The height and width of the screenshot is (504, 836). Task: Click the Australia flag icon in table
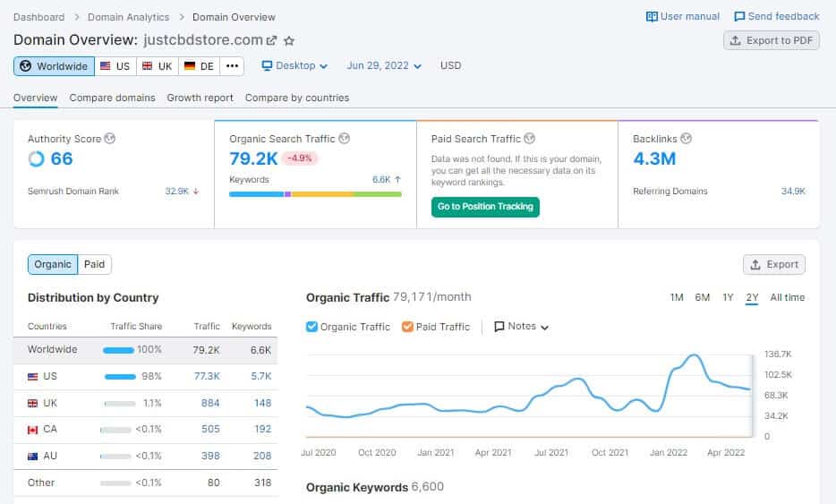coord(32,456)
